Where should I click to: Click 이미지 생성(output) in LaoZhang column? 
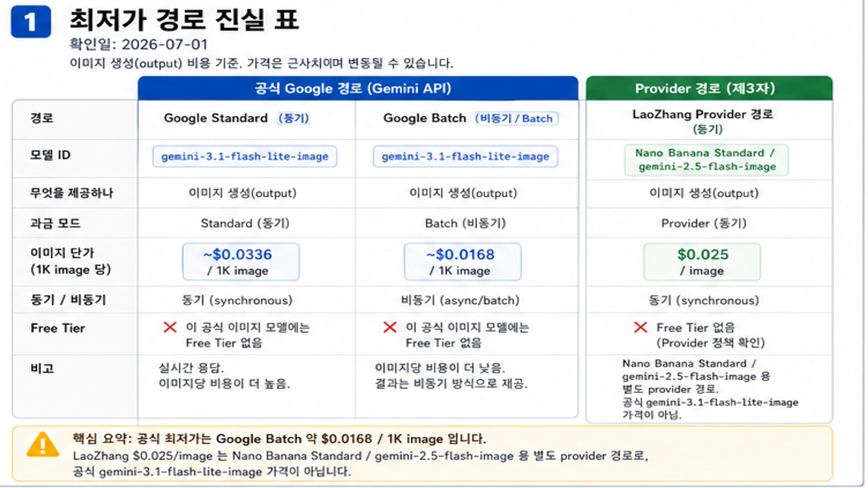click(704, 193)
